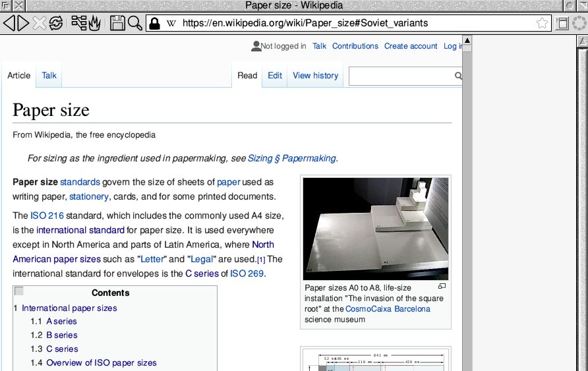The height and width of the screenshot is (371, 588).
Task: Click the greyed-out stop loading icon
Action: tap(39, 23)
